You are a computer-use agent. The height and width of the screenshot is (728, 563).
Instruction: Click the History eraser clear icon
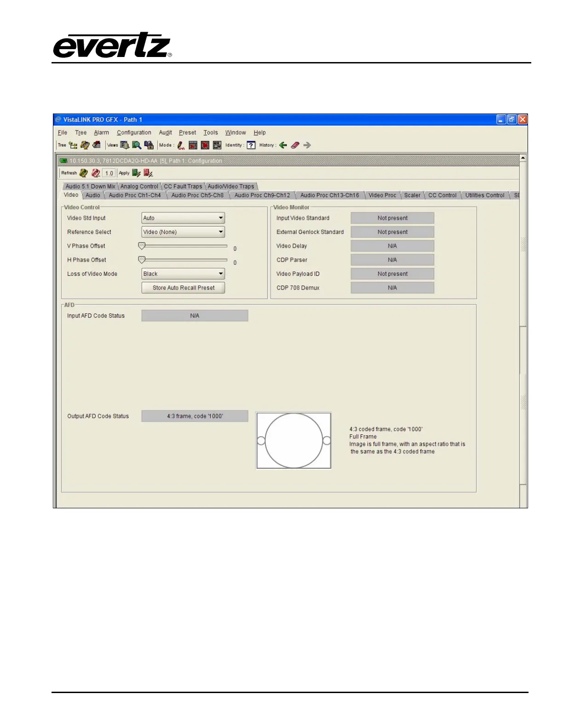[x=295, y=145]
